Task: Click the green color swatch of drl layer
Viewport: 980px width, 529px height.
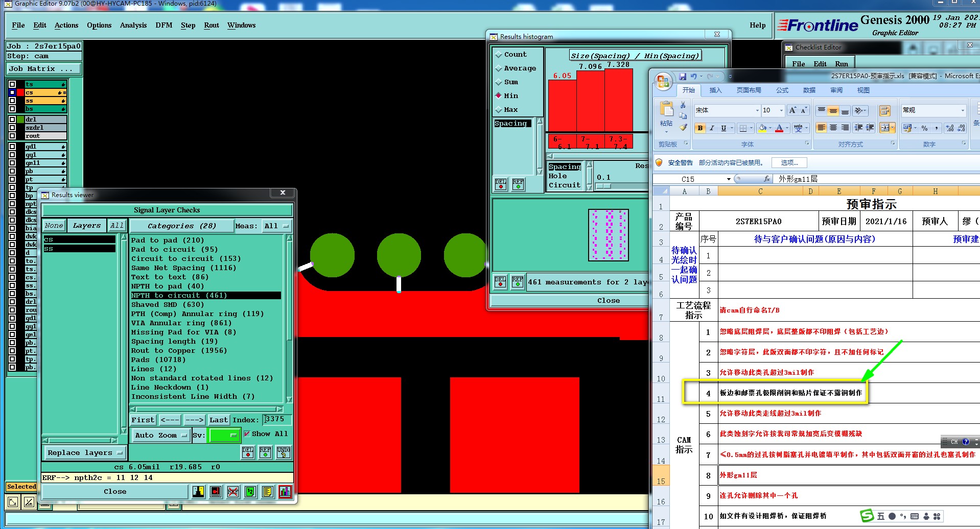Action: tap(20, 119)
